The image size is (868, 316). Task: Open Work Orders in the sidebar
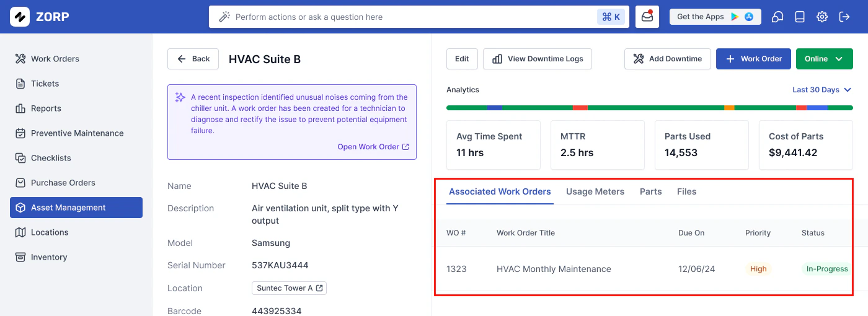[x=76, y=59]
